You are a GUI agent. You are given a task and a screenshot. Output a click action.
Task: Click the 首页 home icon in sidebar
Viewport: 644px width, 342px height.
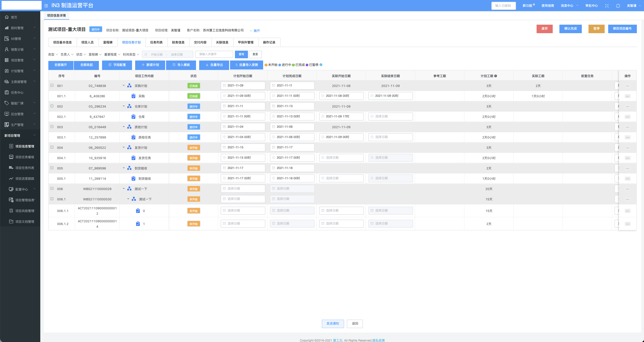coord(7,17)
